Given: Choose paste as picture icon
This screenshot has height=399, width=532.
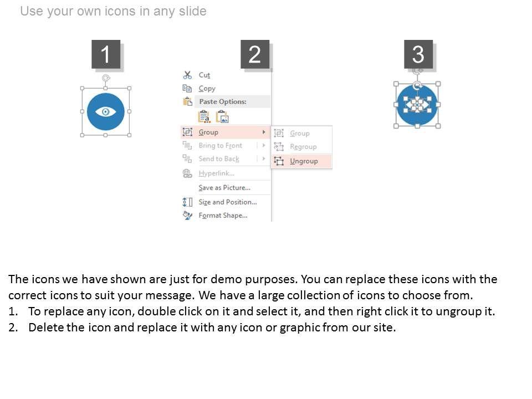Looking at the screenshot, I should 223,117.
